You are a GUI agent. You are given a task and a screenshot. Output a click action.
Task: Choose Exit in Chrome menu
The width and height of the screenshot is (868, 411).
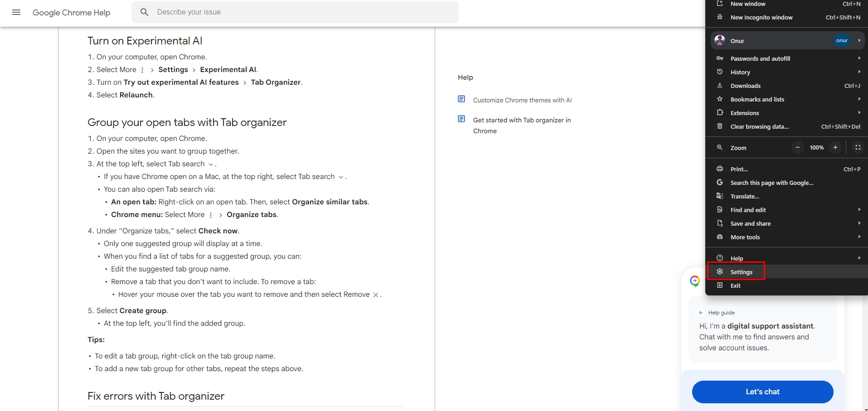point(788,285)
